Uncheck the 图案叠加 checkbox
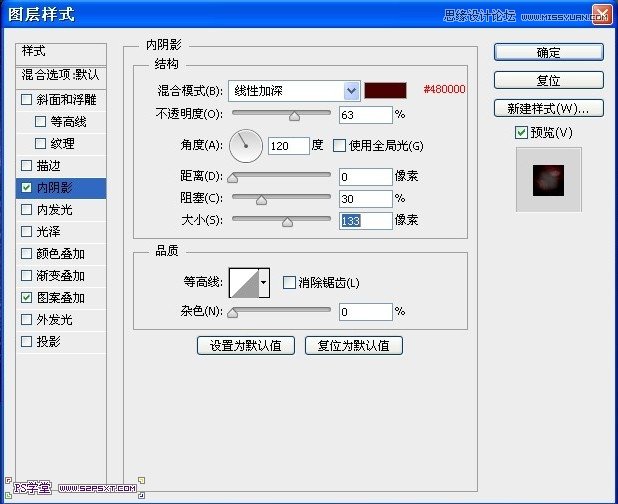 (x=26, y=298)
